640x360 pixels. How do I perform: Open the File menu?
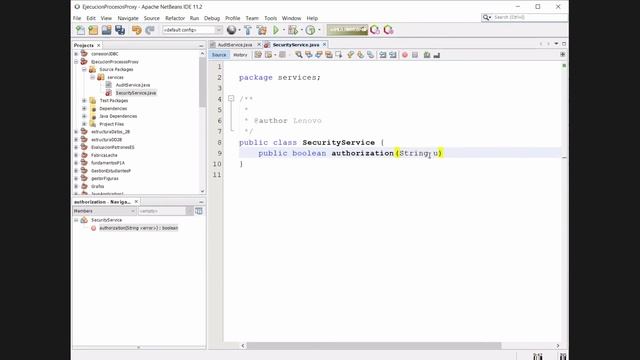(77, 18)
